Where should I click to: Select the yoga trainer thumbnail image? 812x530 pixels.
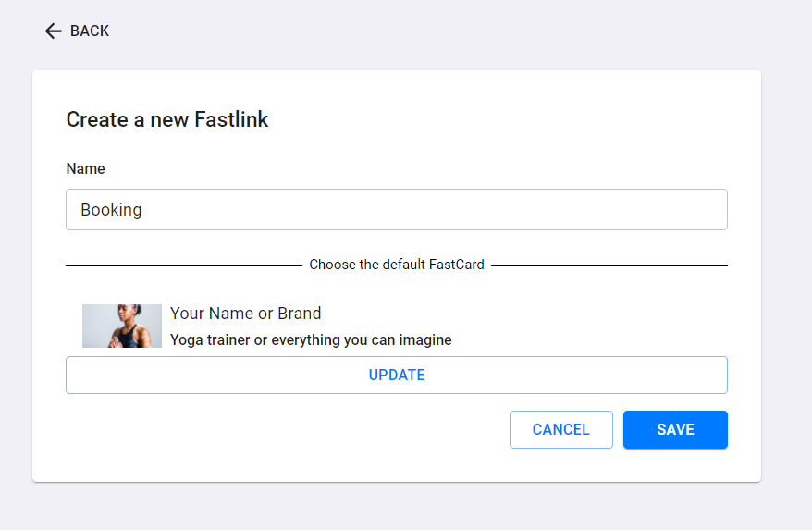click(x=122, y=326)
